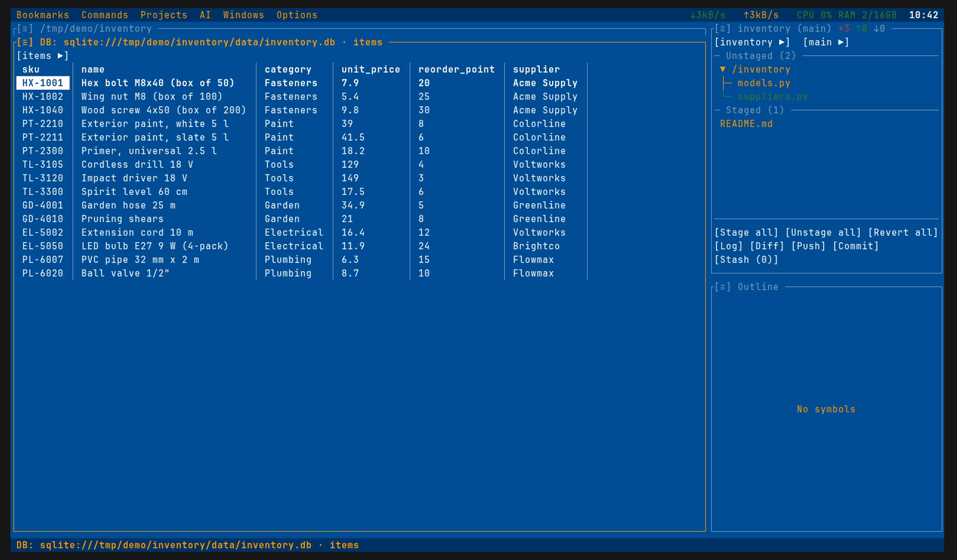Collapse the /inventory folder tree
The height and width of the screenshot is (560, 957).
coord(723,69)
